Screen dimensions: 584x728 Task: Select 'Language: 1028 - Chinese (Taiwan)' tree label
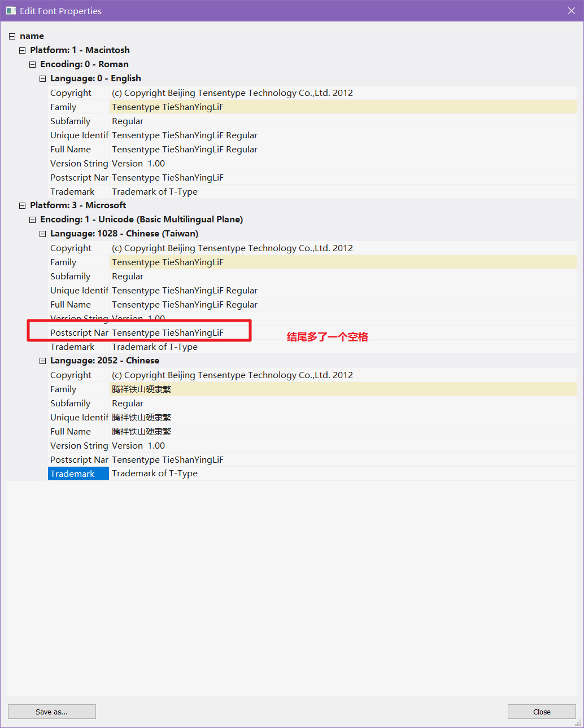tap(124, 234)
